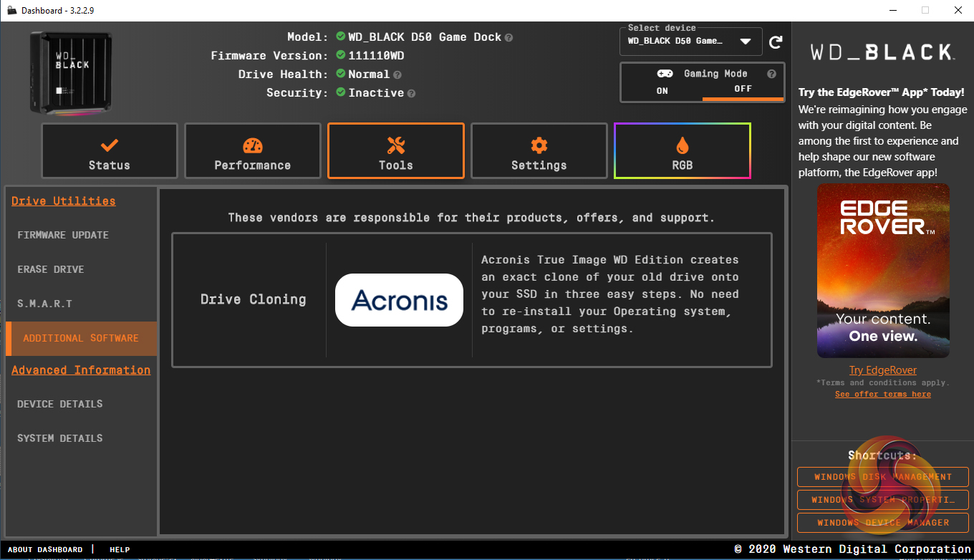Image resolution: width=974 pixels, height=560 pixels.
Task: Click the vendors responsibility notice text
Action: [x=471, y=218]
